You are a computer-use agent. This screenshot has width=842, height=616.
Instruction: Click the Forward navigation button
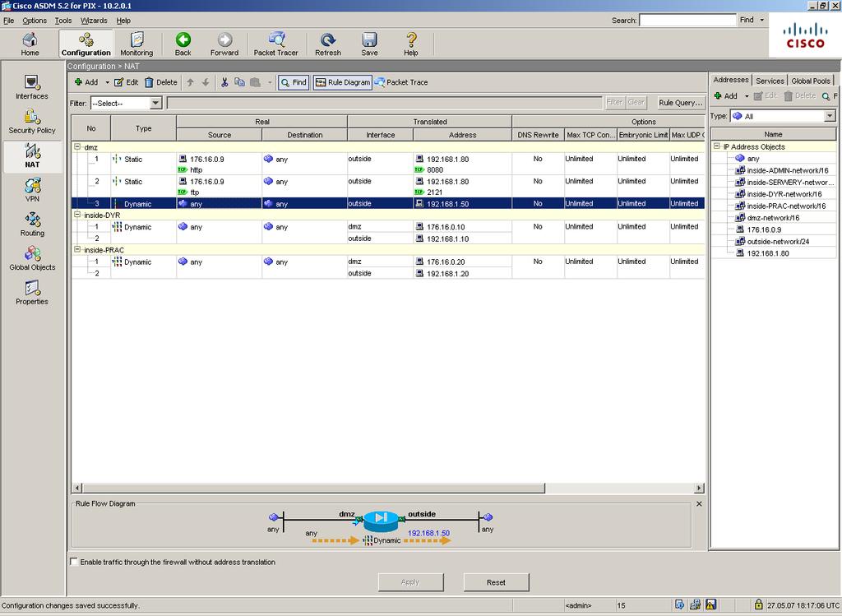coord(224,44)
